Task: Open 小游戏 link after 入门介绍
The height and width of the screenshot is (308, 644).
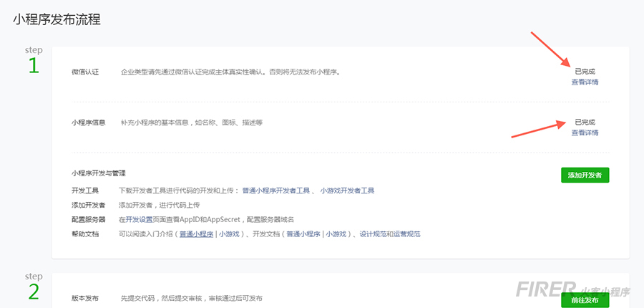Action: click(x=229, y=234)
